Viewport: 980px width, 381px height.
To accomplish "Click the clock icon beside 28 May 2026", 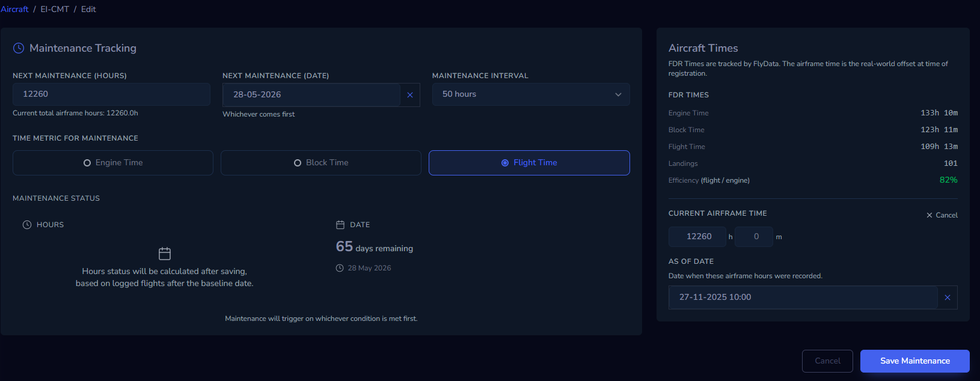I will click(x=340, y=268).
